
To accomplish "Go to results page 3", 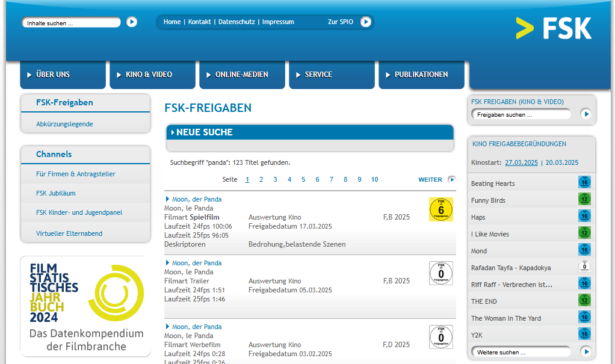I will tap(276, 179).
